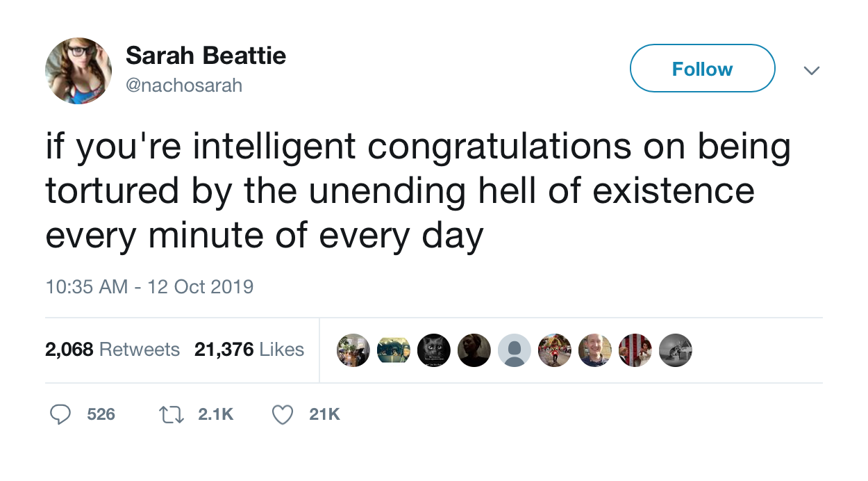The image size is (868, 481).
Task: Like the tweet with the heart icon
Action: click(x=281, y=415)
